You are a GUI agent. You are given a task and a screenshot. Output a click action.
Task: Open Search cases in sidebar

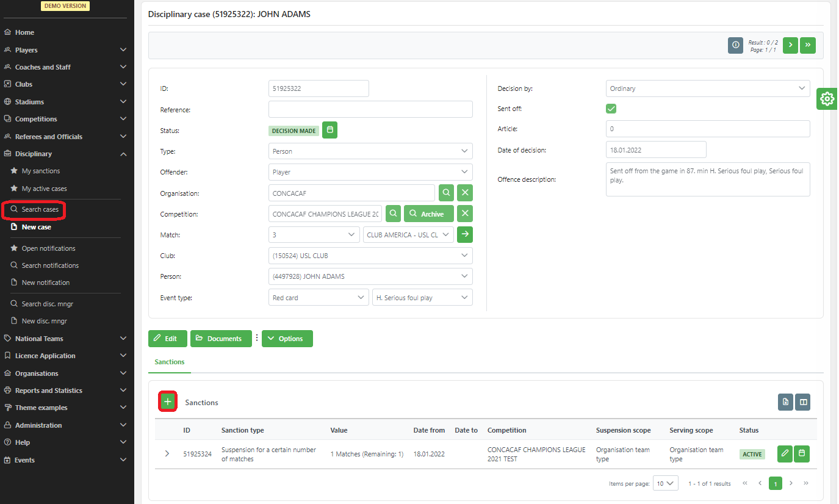coord(40,209)
